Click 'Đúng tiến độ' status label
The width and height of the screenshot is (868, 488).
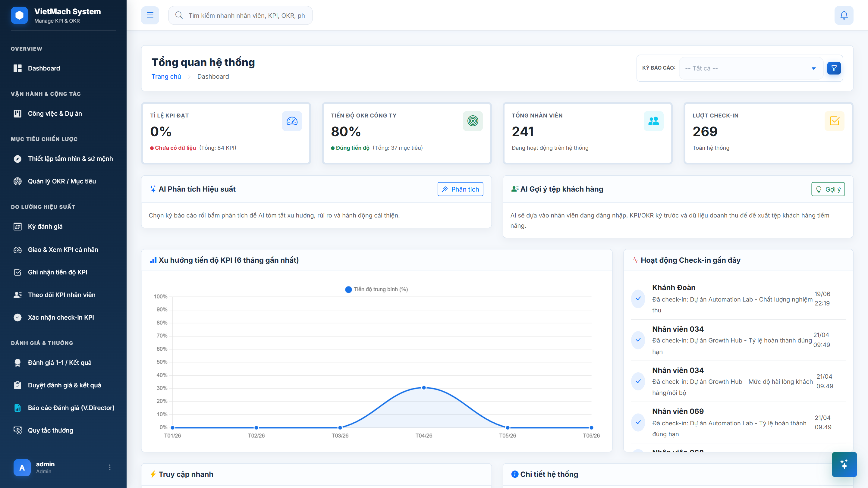[352, 148]
